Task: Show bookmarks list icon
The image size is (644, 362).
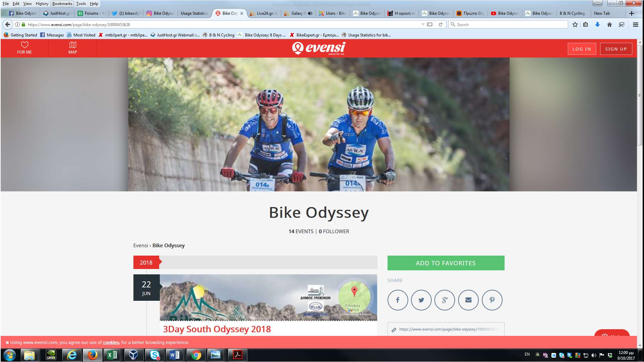Action: (x=585, y=24)
